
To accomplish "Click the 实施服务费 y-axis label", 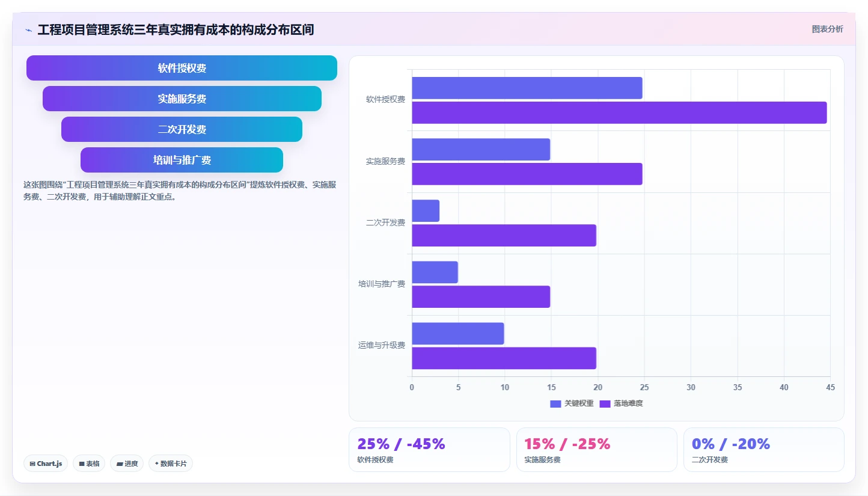I will coord(385,161).
